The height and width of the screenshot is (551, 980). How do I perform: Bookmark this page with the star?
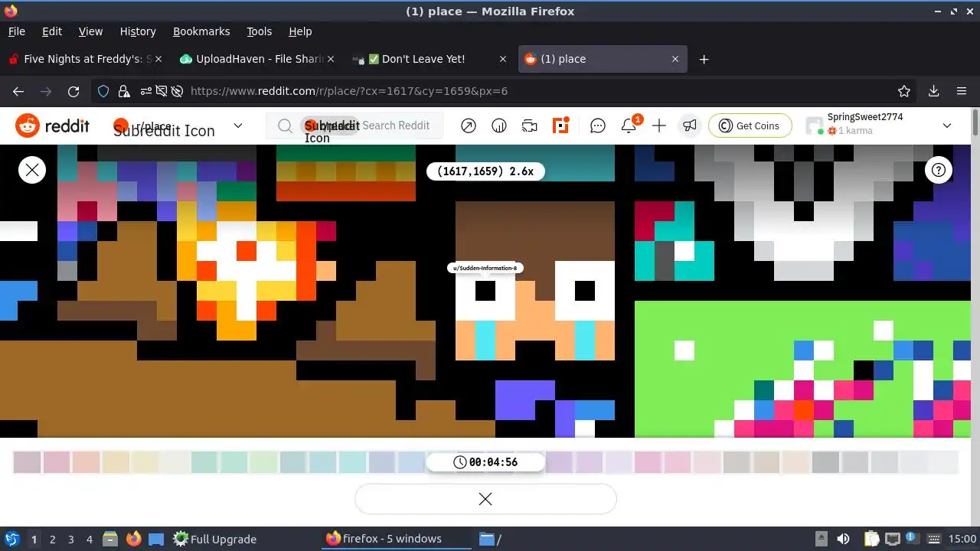(904, 91)
